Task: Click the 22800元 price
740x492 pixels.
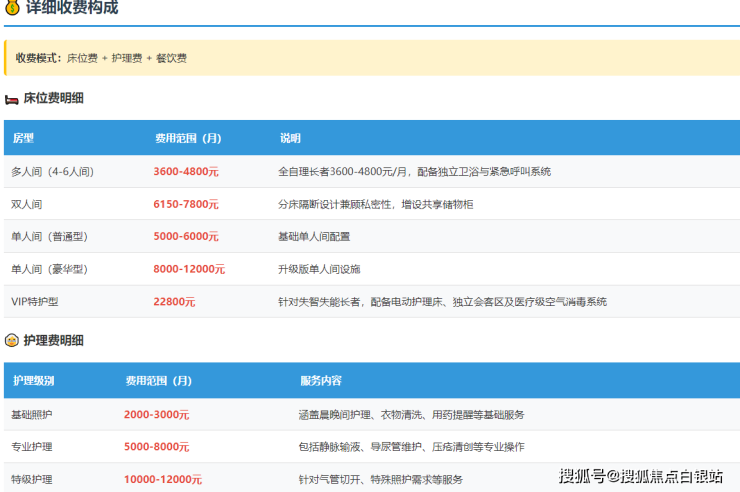Action: 174,302
